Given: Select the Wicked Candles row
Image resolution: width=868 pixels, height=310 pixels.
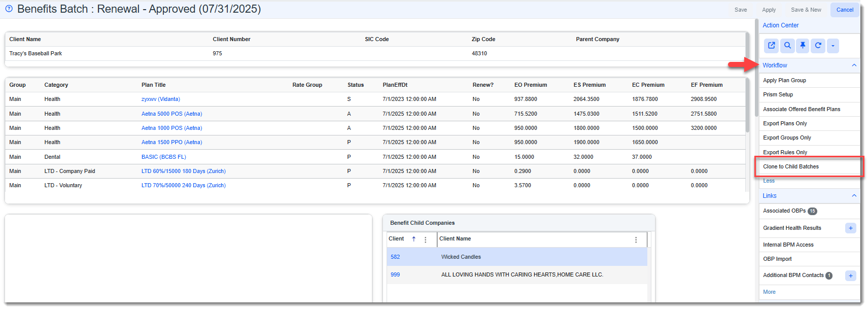Looking at the screenshot, I should pyautogui.click(x=517, y=257).
